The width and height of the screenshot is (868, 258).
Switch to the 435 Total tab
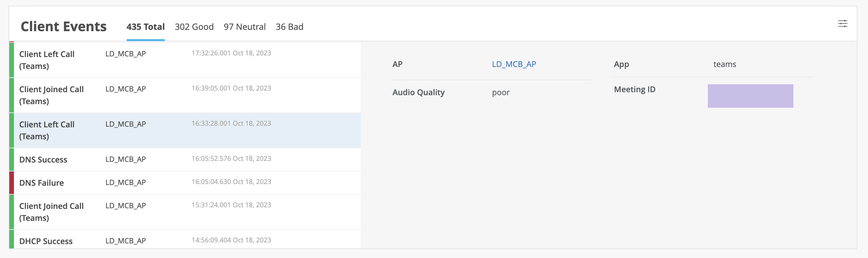146,27
